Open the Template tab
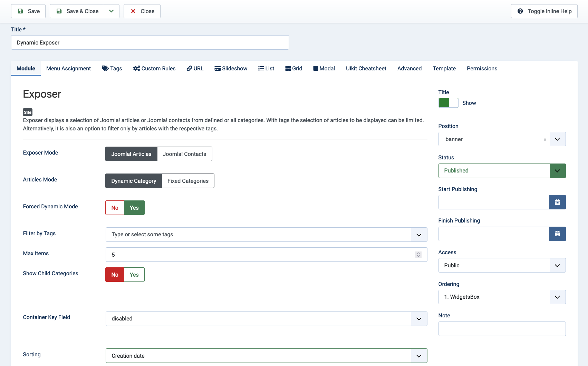Viewport: 588px width, 366px height. click(444, 68)
